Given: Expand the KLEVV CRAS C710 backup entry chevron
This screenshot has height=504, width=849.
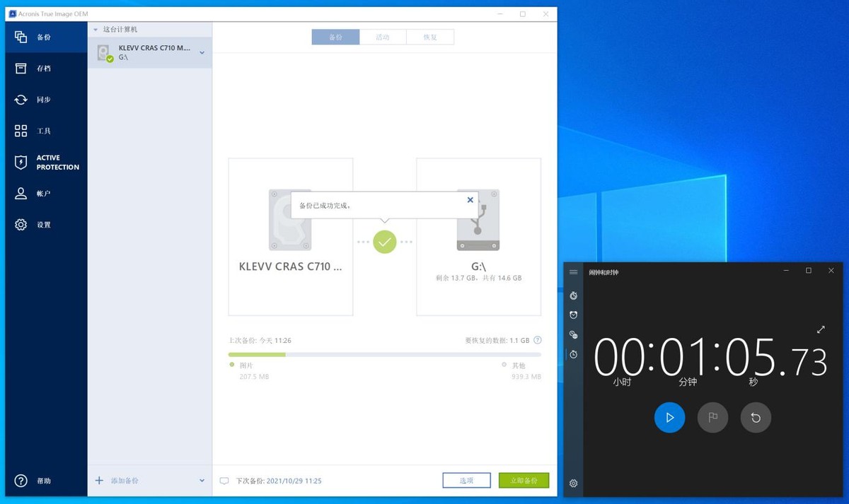Looking at the screenshot, I should point(202,52).
